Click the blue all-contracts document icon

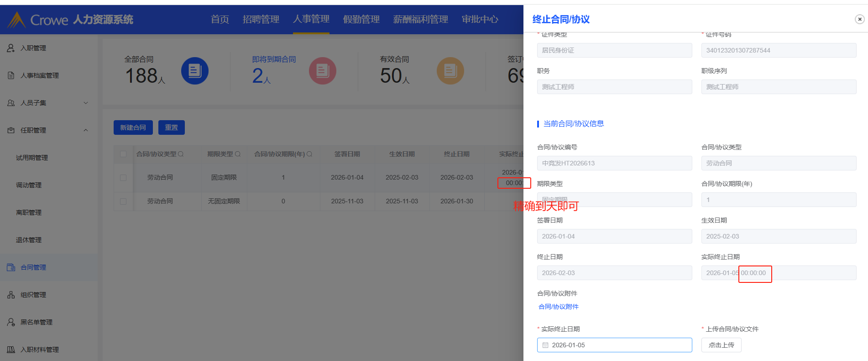click(195, 71)
